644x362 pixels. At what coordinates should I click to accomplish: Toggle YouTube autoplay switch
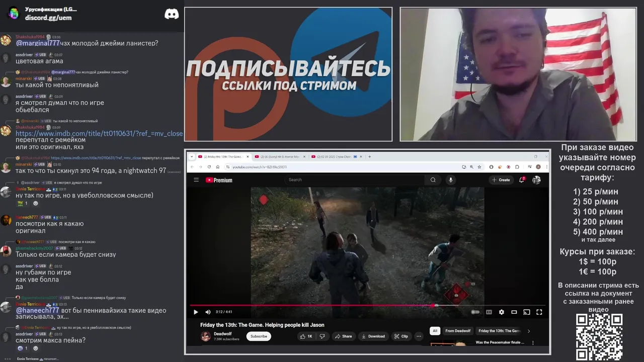[x=475, y=312]
